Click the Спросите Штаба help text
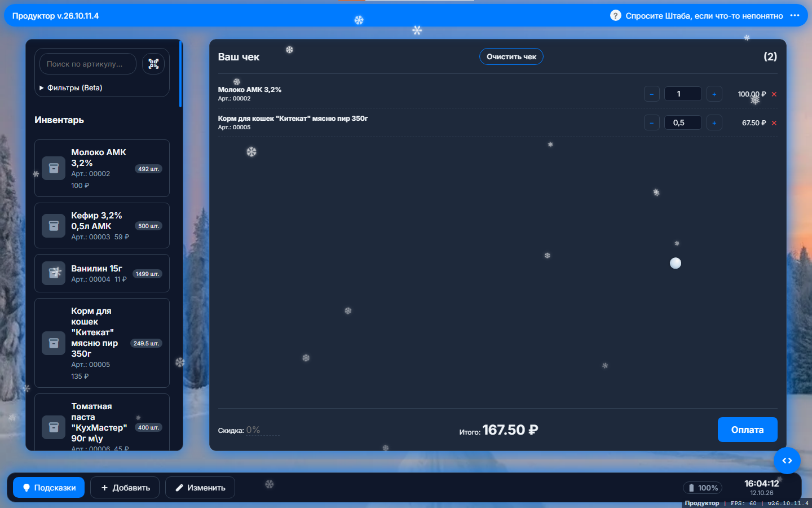Screen dimensions: 812x508 704,16
